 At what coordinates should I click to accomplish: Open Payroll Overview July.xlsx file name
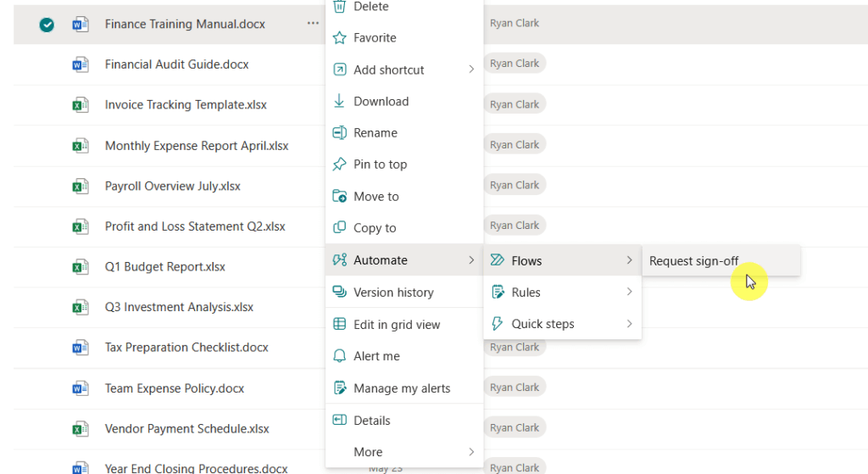click(172, 186)
